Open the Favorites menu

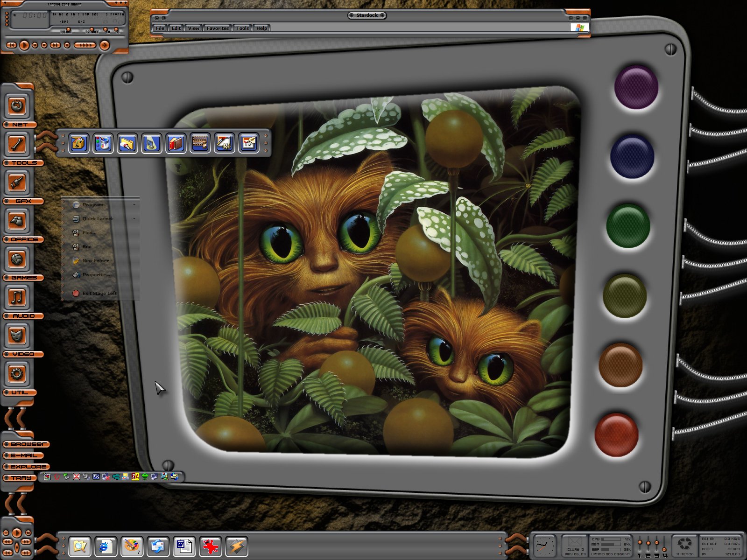(218, 28)
